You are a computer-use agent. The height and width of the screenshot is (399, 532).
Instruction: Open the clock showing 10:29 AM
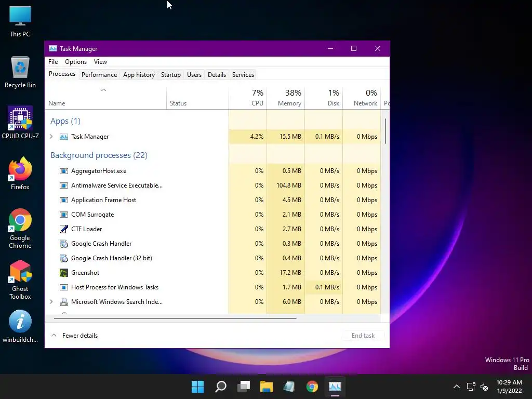pos(509,387)
